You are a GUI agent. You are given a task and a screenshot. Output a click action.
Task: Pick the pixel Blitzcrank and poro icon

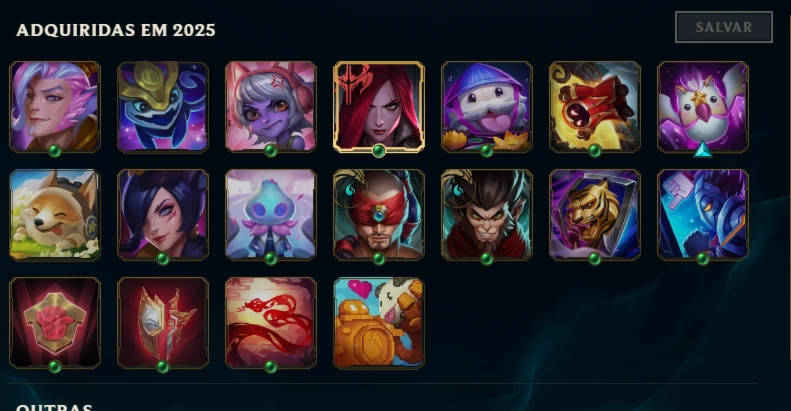pyautogui.click(x=379, y=323)
